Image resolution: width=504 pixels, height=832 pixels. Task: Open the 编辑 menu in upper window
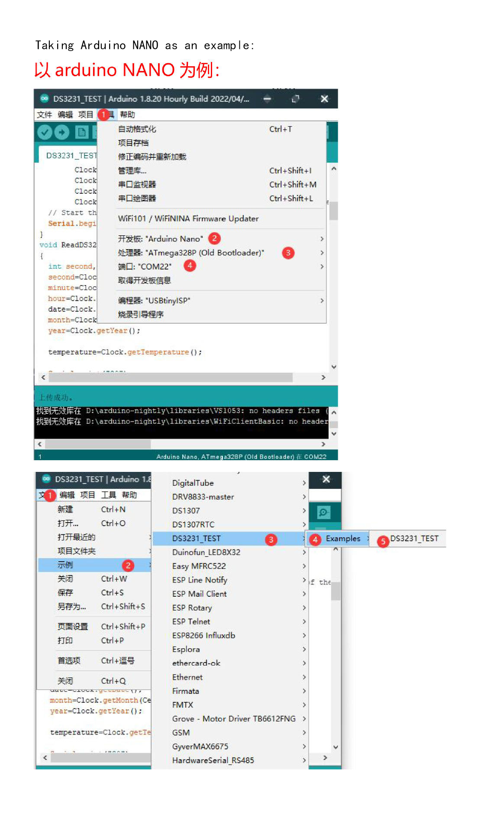(x=65, y=114)
